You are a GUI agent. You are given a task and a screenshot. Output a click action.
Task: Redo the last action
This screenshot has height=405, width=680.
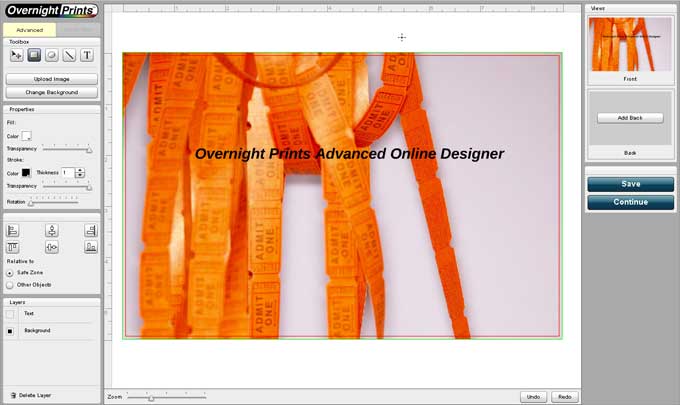565,397
